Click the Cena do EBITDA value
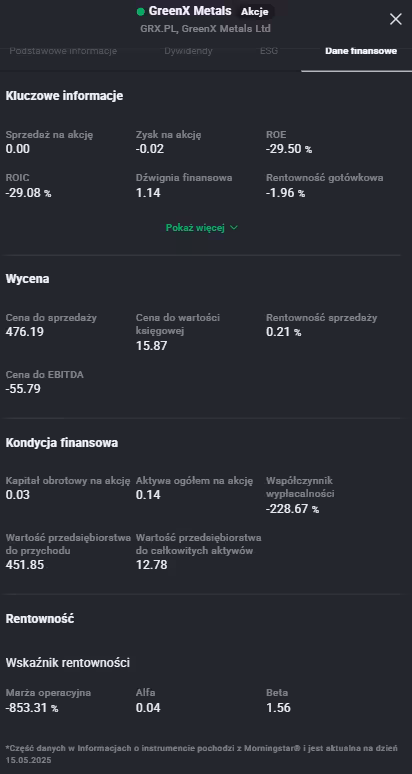 [23, 389]
